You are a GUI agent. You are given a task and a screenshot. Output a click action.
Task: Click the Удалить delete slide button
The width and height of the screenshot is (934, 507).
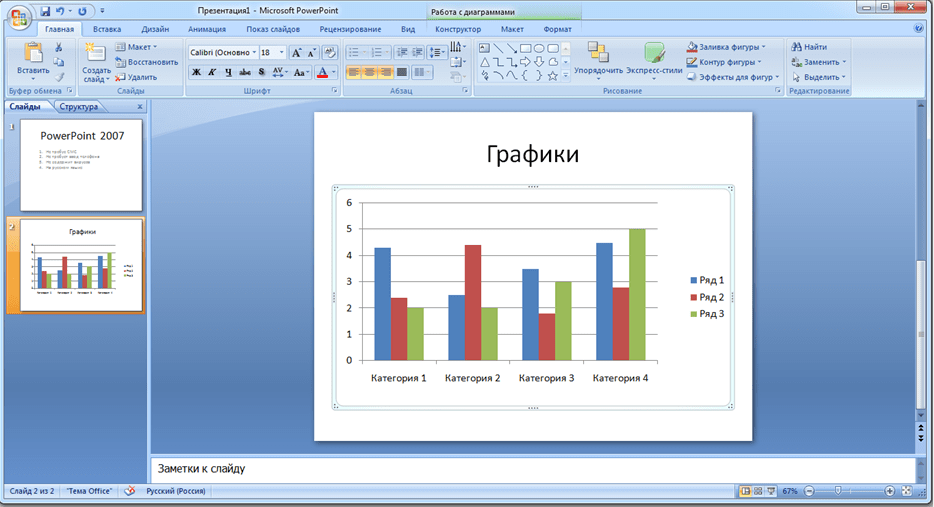point(136,77)
